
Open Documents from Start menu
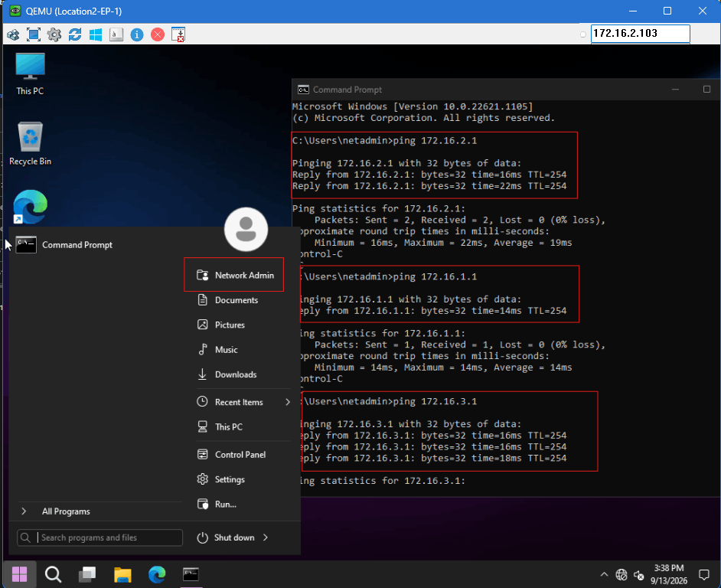(x=227, y=300)
